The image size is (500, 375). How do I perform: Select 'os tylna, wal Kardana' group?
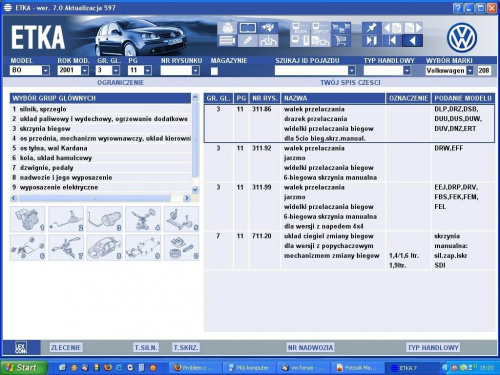pyautogui.click(x=101, y=148)
